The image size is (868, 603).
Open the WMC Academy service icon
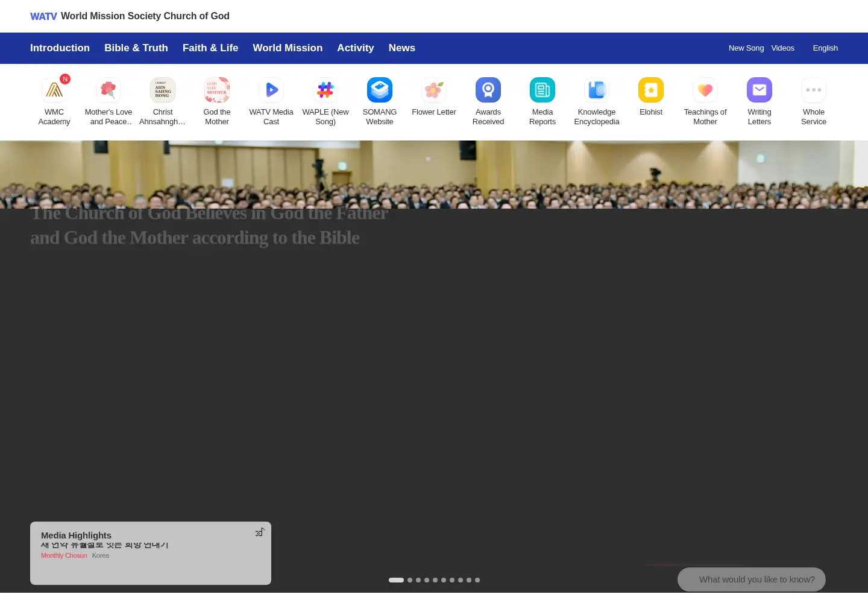tap(54, 90)
